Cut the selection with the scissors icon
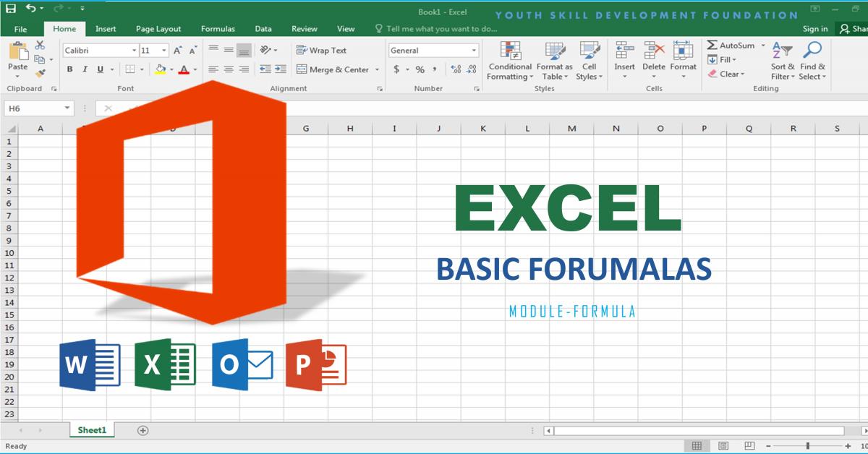Screen dimensions: 868x454 (40, 46)
